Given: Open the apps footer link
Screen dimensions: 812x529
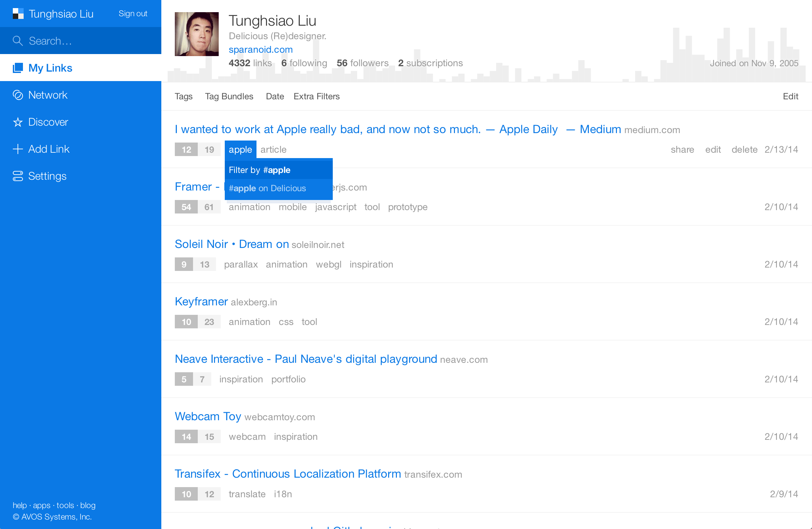Looking at the screenshot, I should pyautogui.click(x=42, y=505).
